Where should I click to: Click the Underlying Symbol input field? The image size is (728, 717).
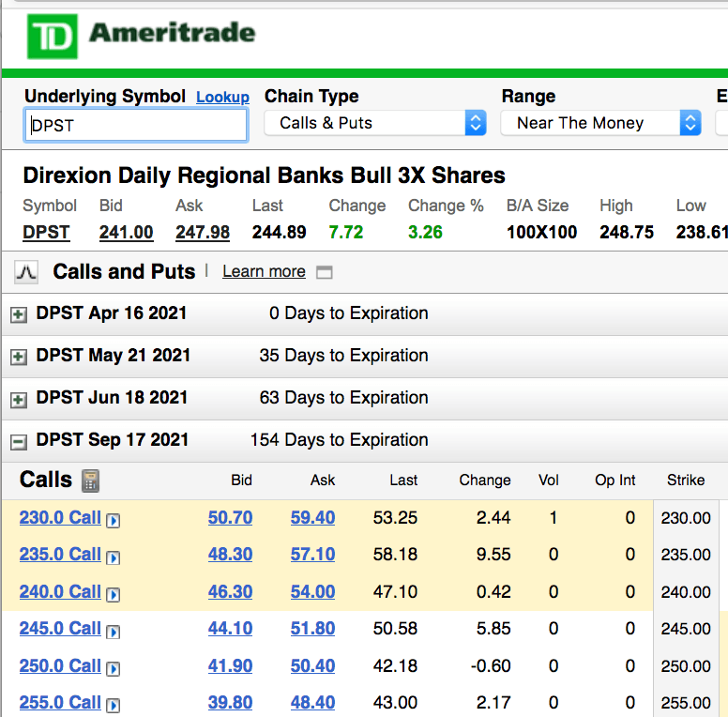(136, 125)
